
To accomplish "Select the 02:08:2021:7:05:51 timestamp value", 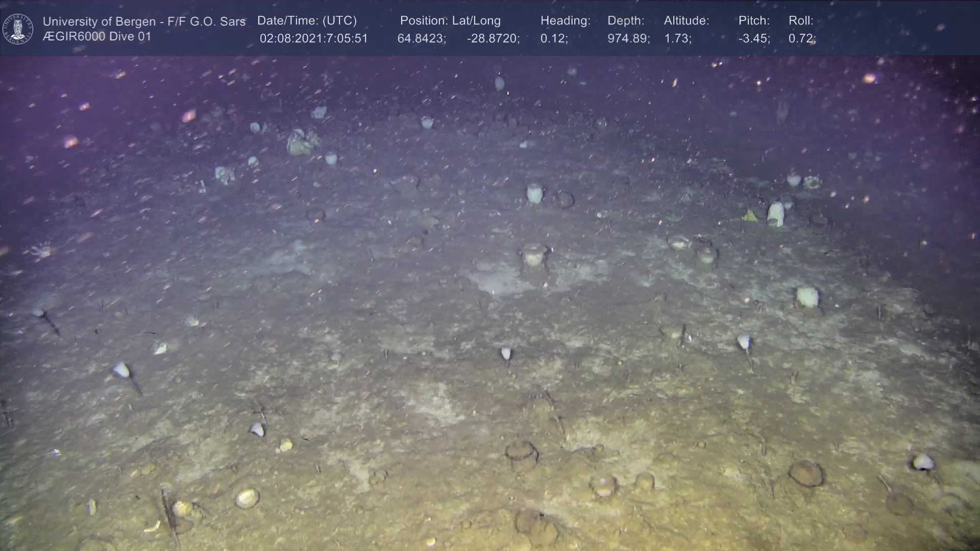I will (x=313, y=39).
